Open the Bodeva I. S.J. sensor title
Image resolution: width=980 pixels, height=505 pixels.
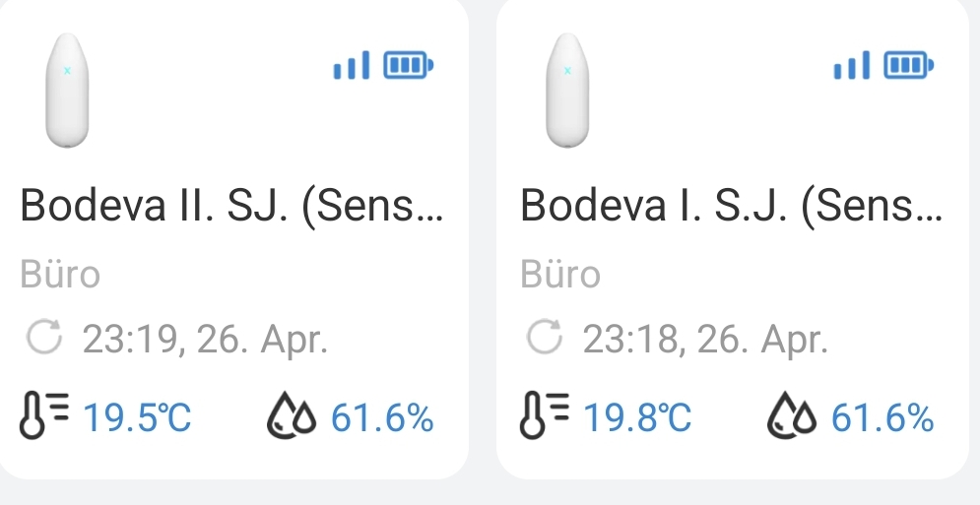tap(730, 206)
